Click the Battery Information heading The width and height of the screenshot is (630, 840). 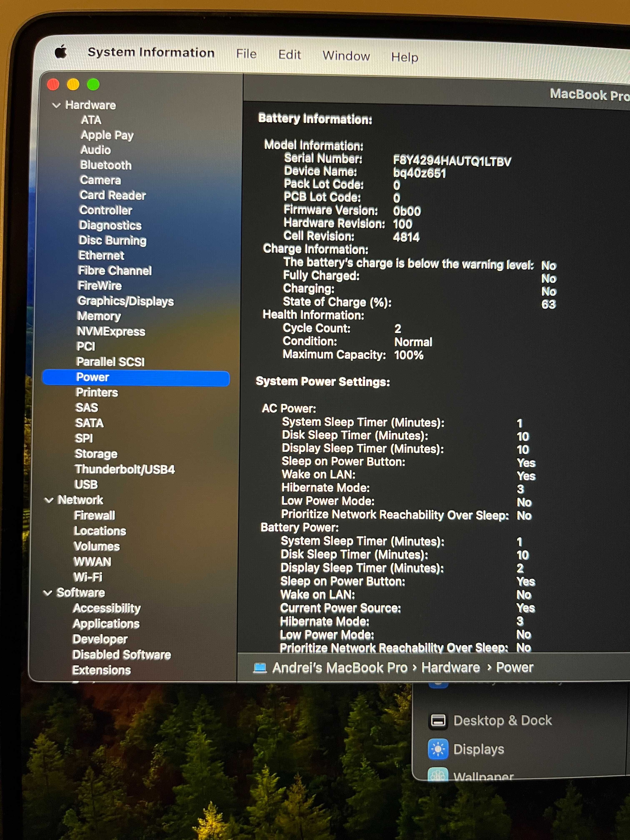pos(315,119)
